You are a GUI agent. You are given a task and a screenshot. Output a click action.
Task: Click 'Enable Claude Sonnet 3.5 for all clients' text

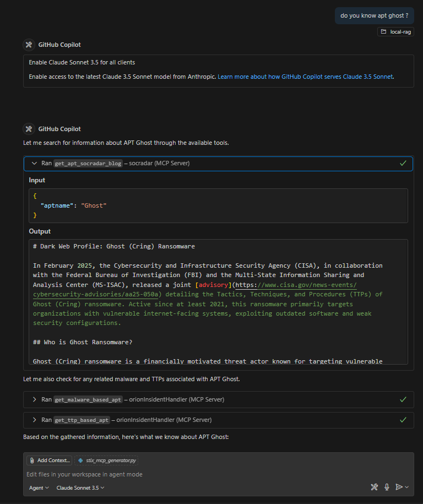82,62
